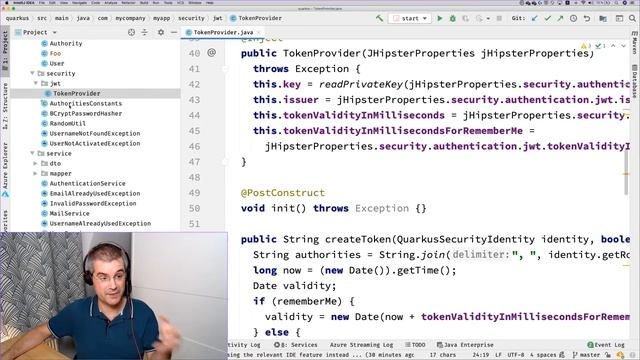Open Project panel settings gear
This screenshot has width=640, height=360.
click(x=161, y=32)
